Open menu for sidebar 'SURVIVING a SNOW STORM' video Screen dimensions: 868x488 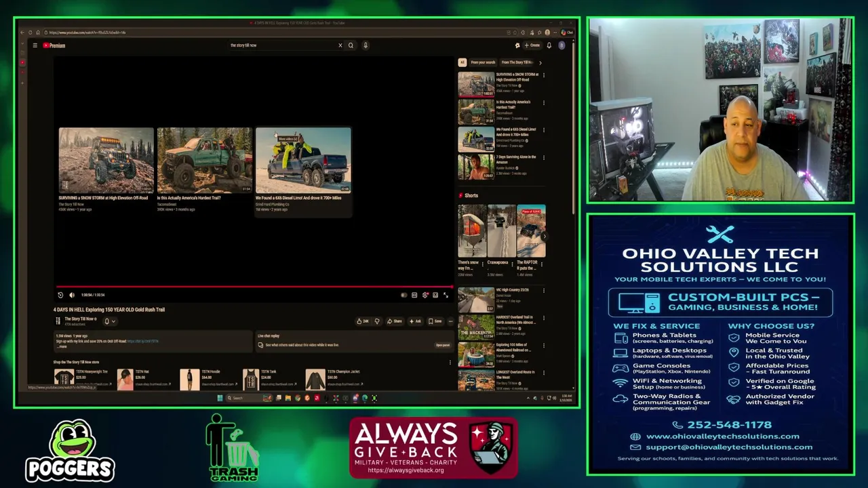pos(544,75)
